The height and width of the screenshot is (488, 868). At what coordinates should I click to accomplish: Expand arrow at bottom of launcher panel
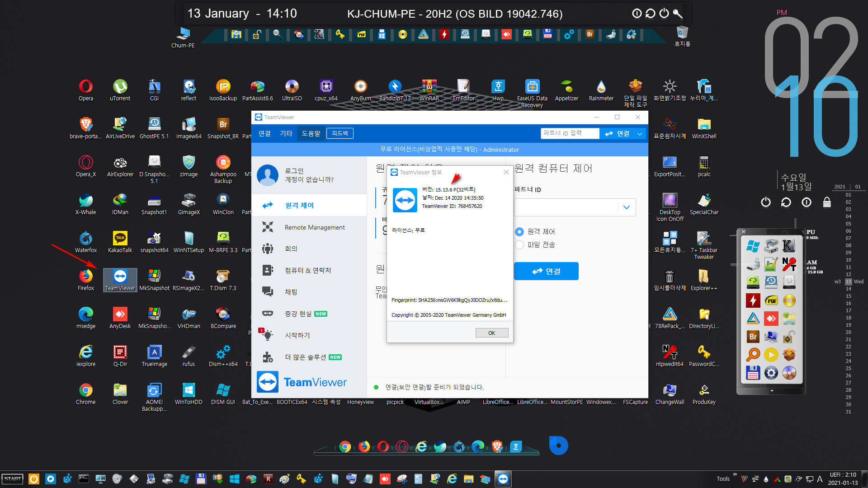pyautogui.click(x=772, y=390)
